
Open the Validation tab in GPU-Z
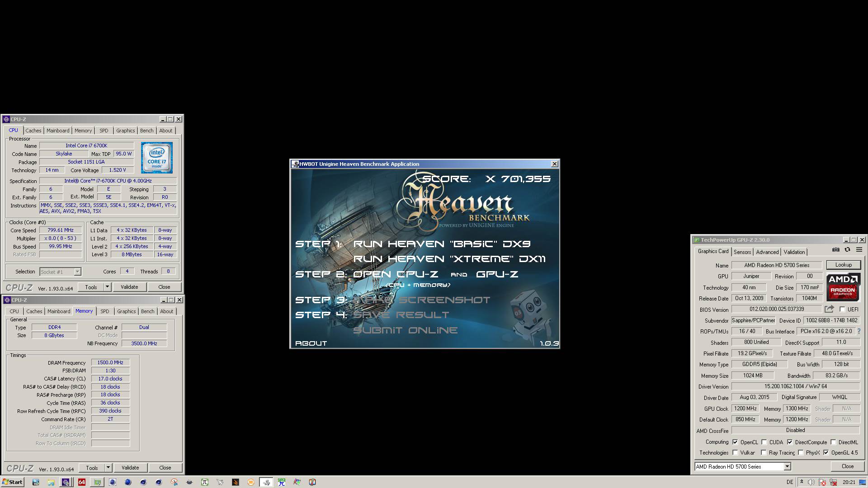pos(794,252)
